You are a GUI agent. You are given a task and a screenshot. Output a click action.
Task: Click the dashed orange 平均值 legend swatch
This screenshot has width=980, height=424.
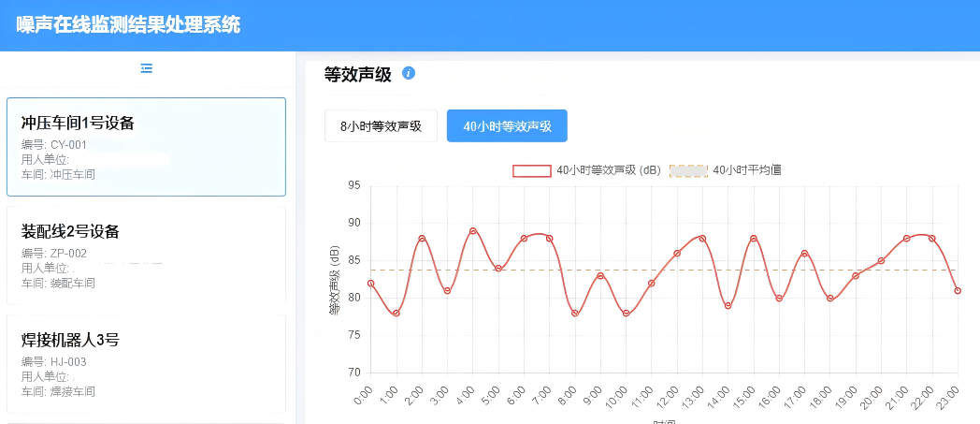point(689,170)
